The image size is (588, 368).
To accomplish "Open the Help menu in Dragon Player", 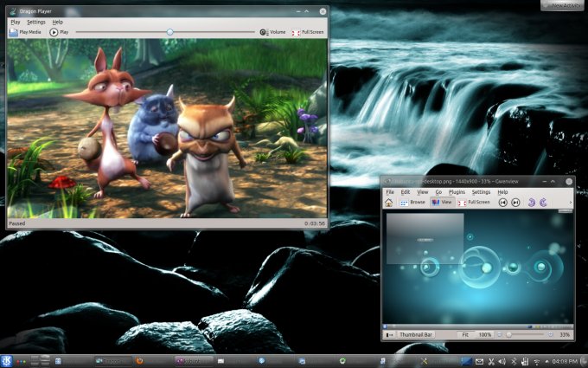I will (57, 22).
